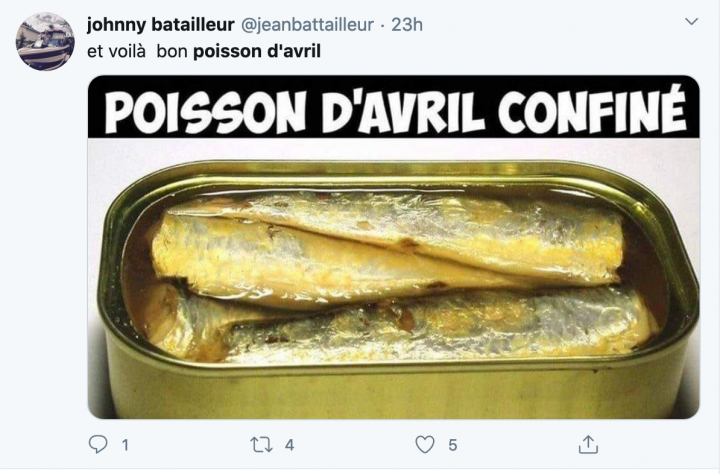Select the 'et voilà bon' tweet text

pyautogui.click(x=137, y=51)
